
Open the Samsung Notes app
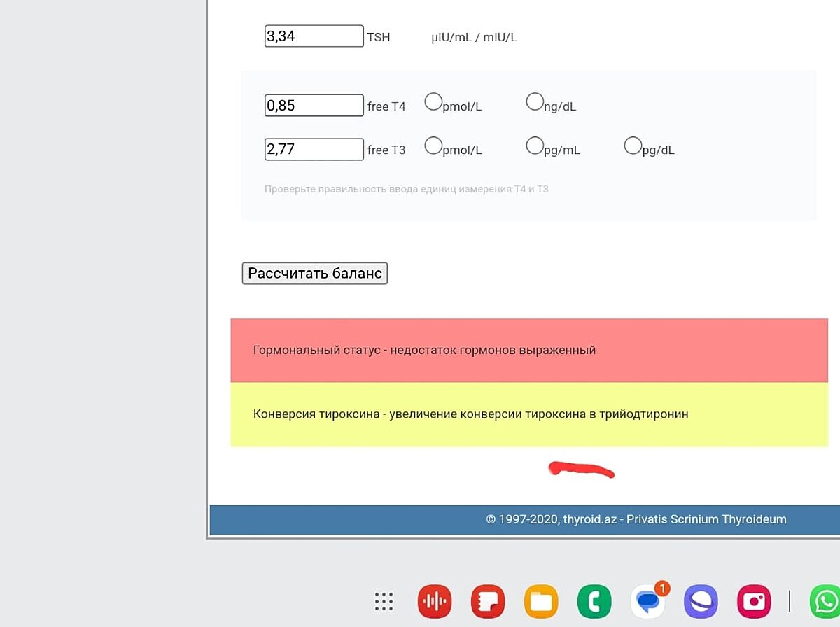488,601
